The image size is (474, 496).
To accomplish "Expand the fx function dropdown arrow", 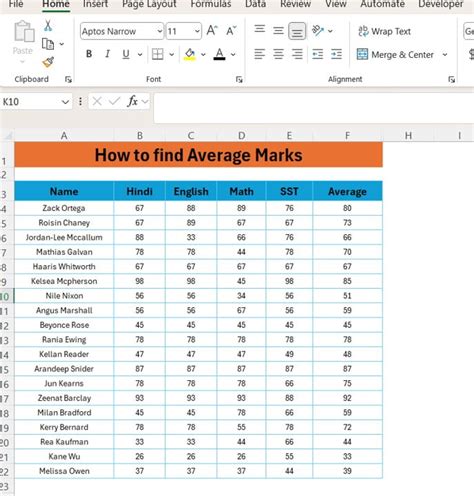I will coord(145,101).
